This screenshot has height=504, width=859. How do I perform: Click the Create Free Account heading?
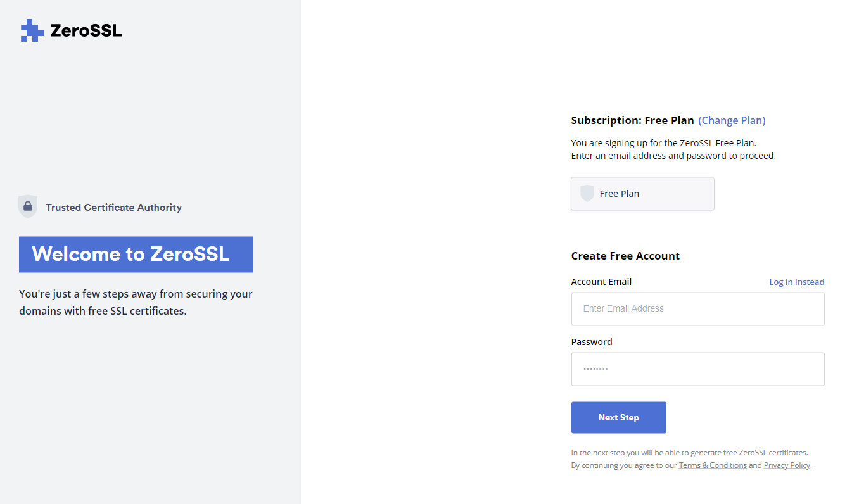tap(625, 256)
